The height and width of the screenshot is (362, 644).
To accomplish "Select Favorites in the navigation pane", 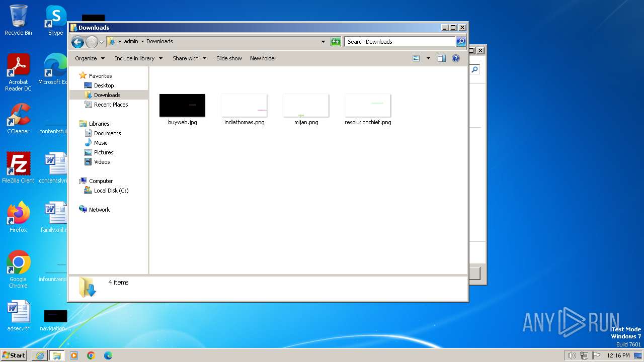I will (x=100, y=76).
